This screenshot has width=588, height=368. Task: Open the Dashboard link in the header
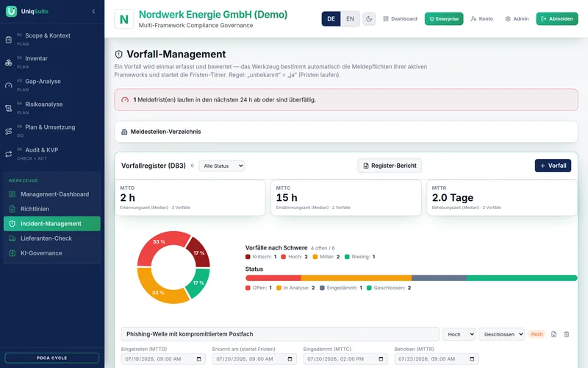pos(400,19)
